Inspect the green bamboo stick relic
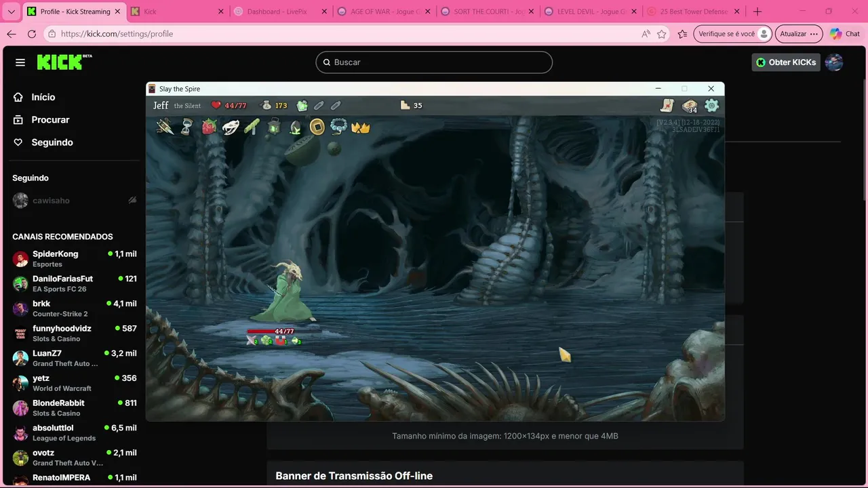 pyautogui.click(x=252, y=127)
